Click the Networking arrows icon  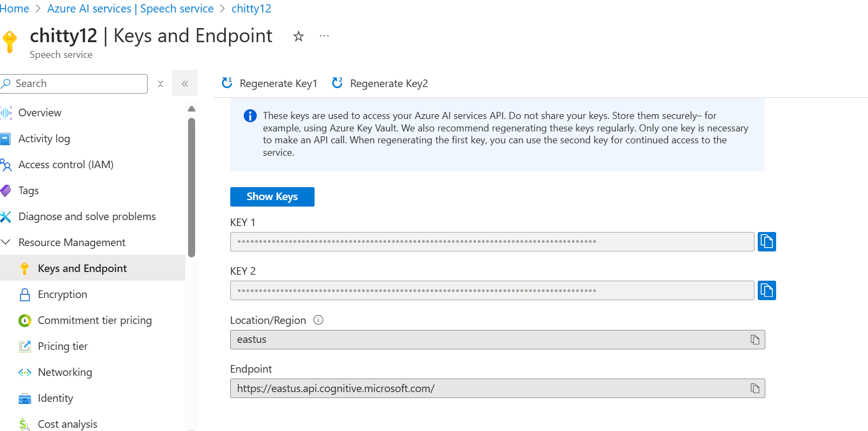coord(25,373)
